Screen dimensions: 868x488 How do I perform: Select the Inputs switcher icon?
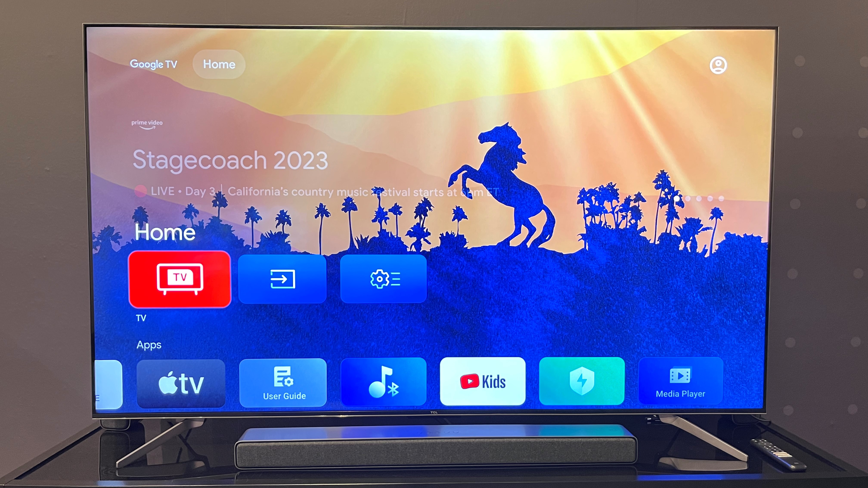coord(283,278)
